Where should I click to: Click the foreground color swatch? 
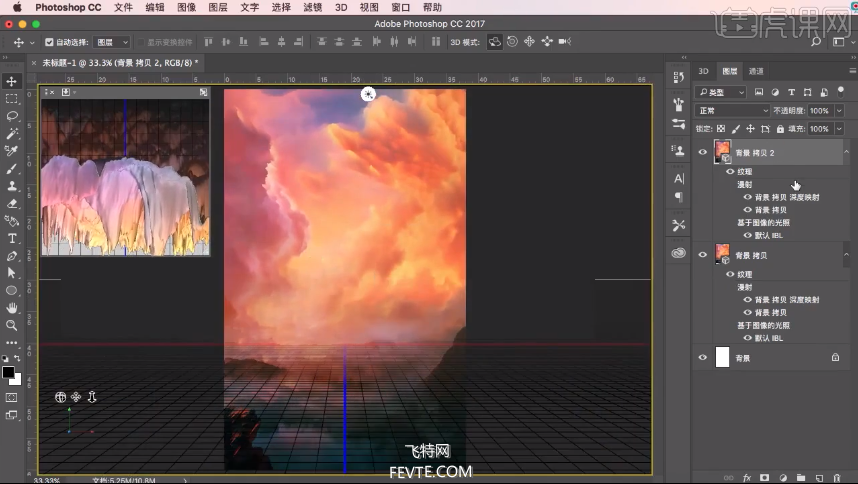click(8, 372)
